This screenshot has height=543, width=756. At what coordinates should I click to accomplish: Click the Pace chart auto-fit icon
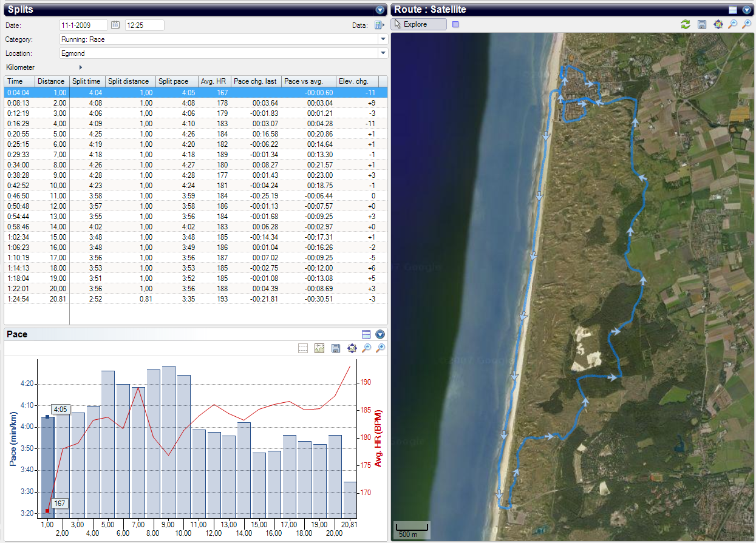(x=352, y=348)
